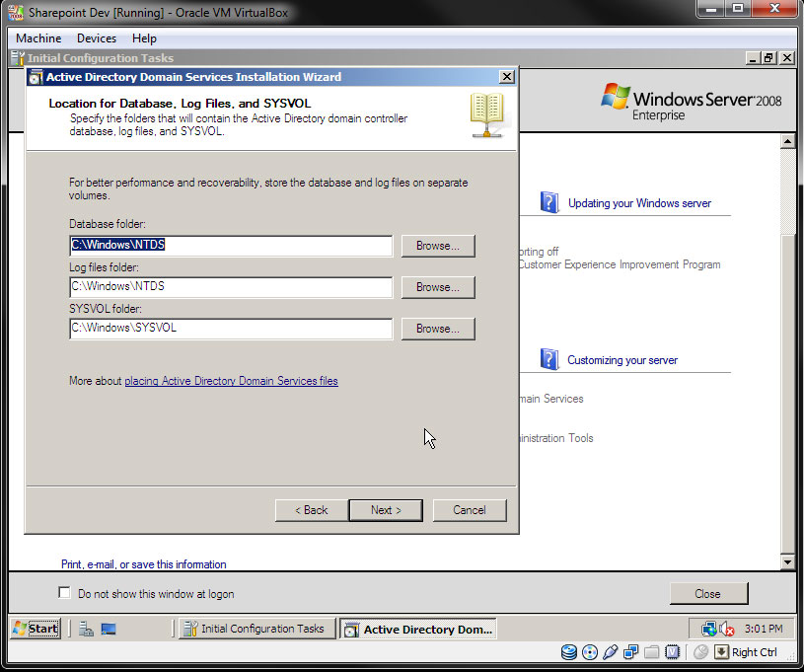804x672 pixels.
Task: Click scroll-up arrow in Initial Configuration Tasks
Action: pyautogui.click(x=787, y=141)
